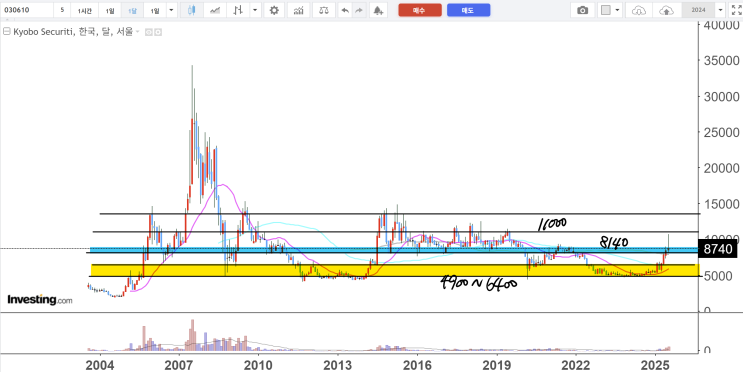The image size is (743, 372).
Task: Open chart settings with the gear icon
Action: coord(274,10)
